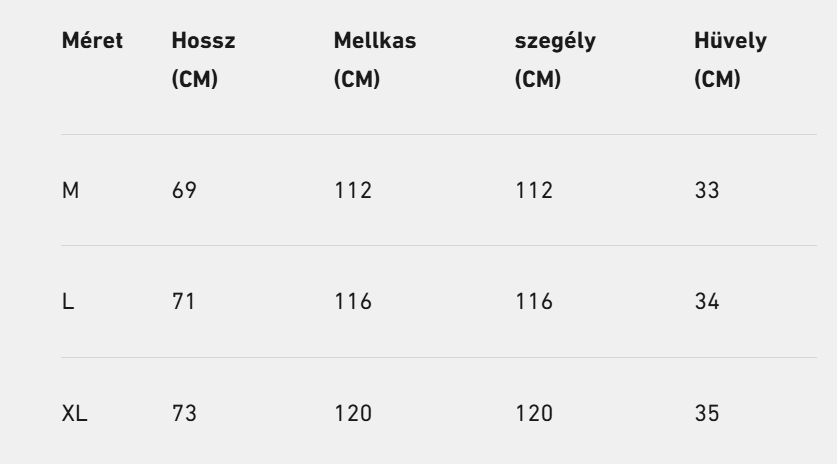Click chest value 112 in Mellkas column
The image size is (837, 464).
[353, 191]
